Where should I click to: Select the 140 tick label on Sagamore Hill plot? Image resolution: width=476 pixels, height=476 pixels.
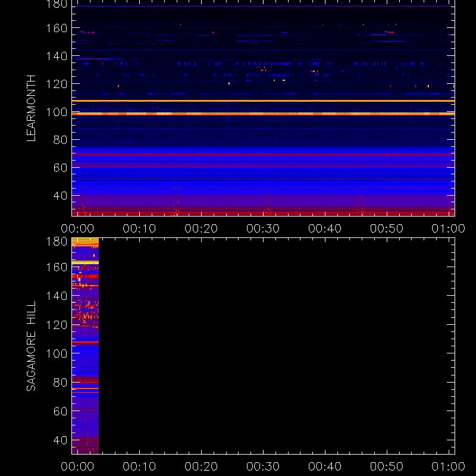(57, 296)
